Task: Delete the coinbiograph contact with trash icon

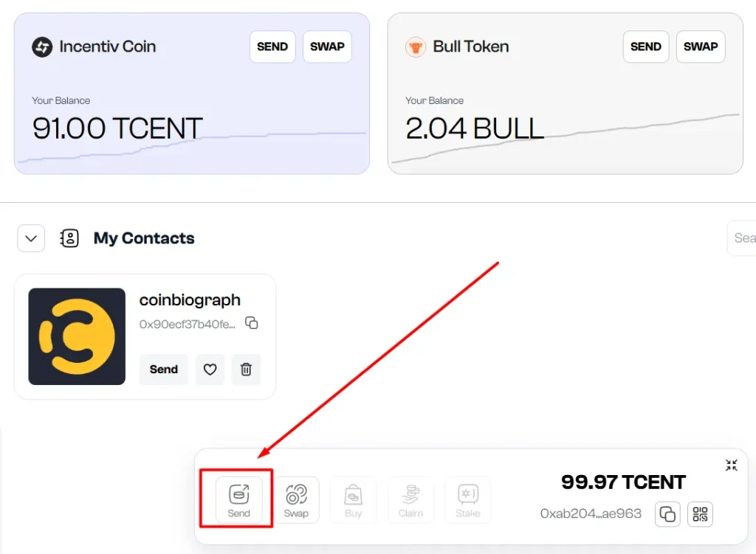Action: pyautogui.click(x=246, y=370)
